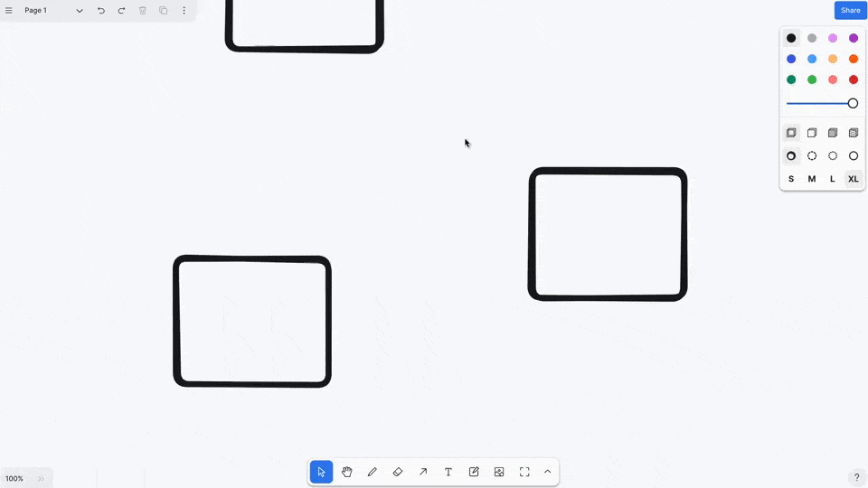Pick the dark blue color swatch
This screenshot has width=868, height=488.
tap(791, 59)
